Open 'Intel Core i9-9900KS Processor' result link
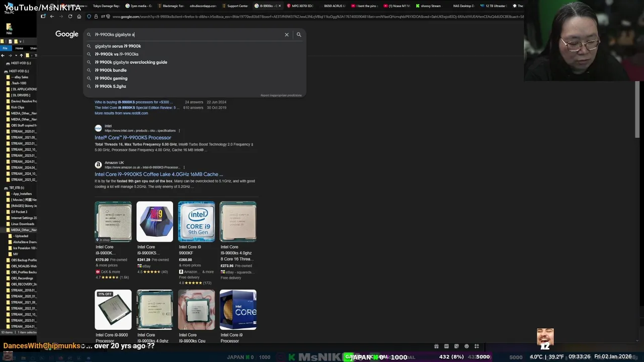The image size is (644, 362). click(133, 137)
